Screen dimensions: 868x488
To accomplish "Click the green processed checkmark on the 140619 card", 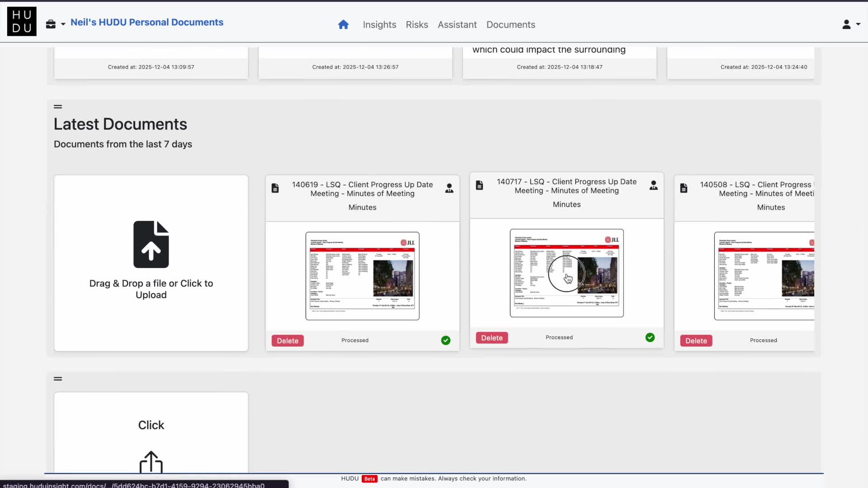I will (x=445, y=340).
